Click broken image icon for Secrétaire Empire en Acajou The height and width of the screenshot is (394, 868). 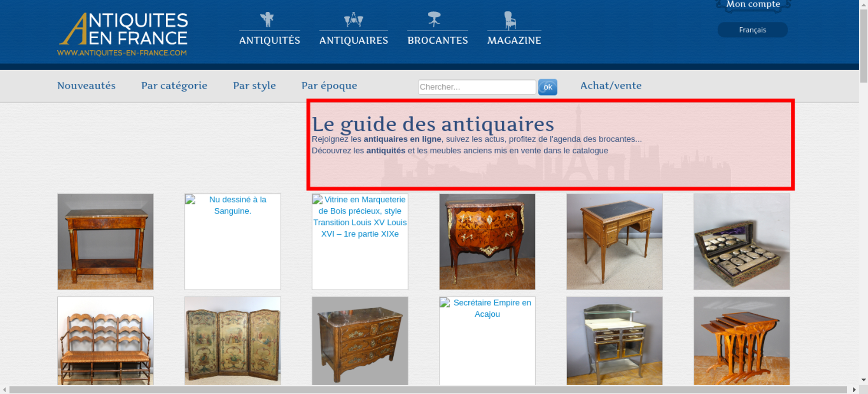click(x=445, y=303)
